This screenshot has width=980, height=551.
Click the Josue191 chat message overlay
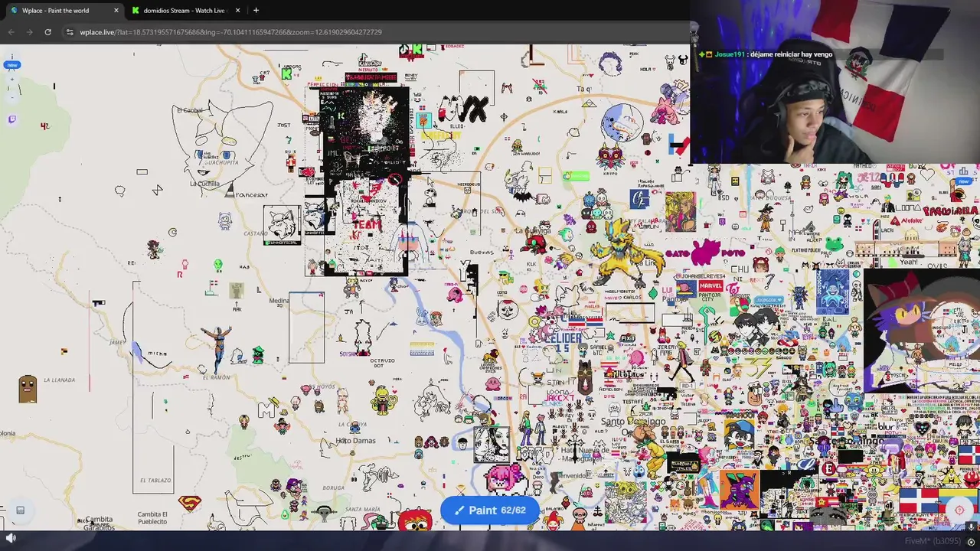766,54
